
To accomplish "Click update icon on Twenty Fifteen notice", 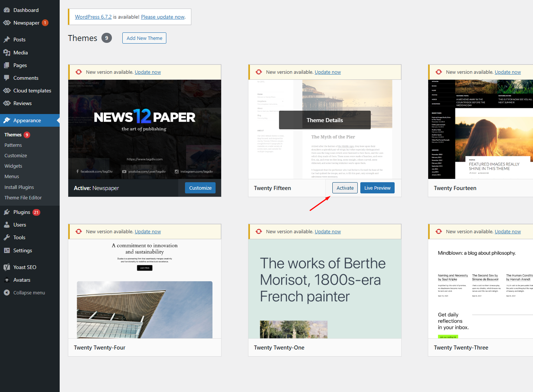I will click(259, 72).
